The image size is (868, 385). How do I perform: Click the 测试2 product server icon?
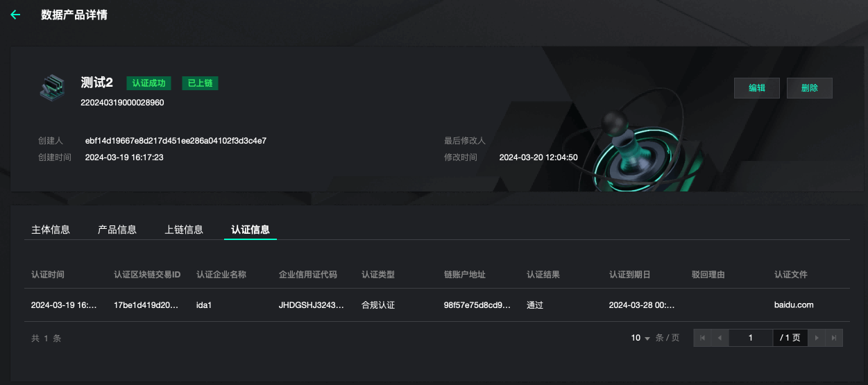coord(52,87)
